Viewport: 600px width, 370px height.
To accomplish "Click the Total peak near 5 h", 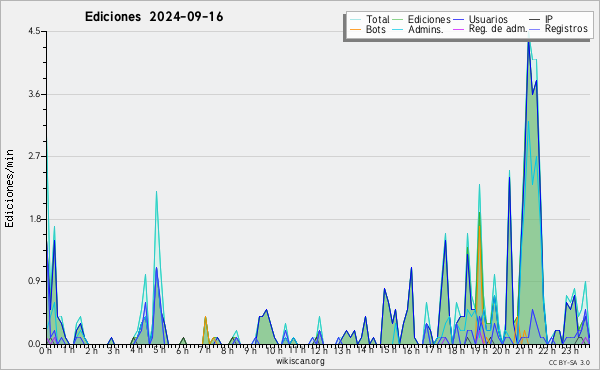I will (157, 192).
